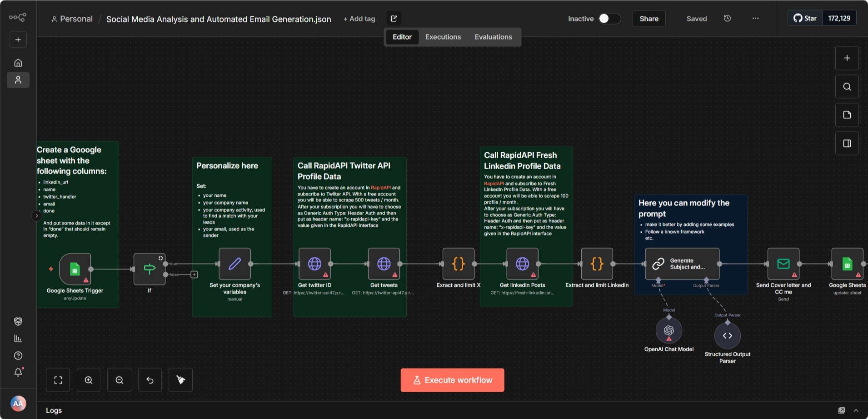Screen dimensions: 868x419
Task: Select the Get twitter ID node
Action: tap(314, 264)
